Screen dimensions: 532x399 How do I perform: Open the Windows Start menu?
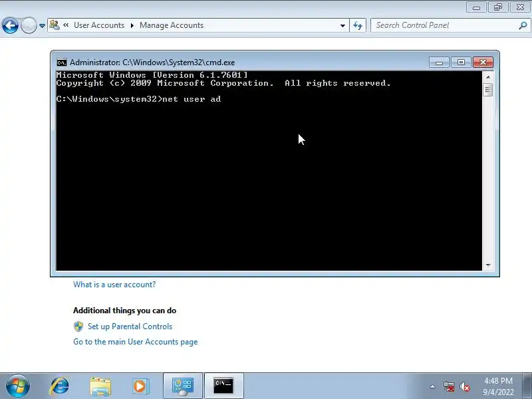point(18,386)
